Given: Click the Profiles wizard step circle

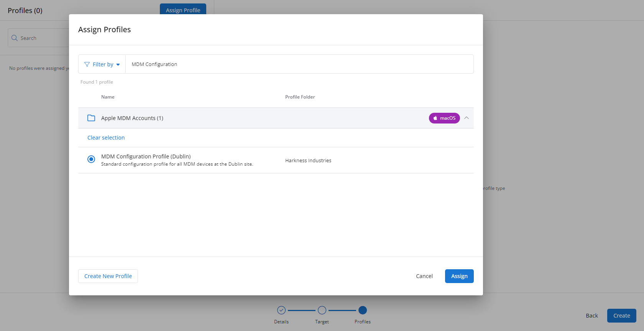Looking at the screenshot, I should click(363, 310).
